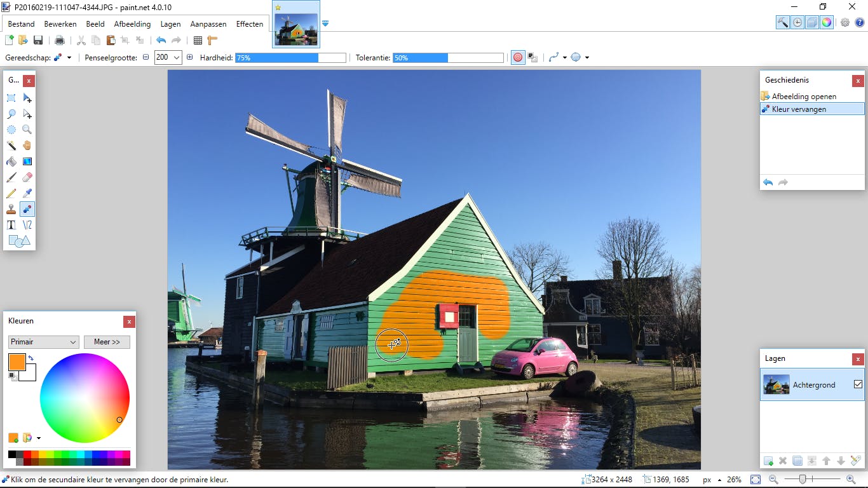This screenshot has width=868, height=488.
Task: Open the Penseelgrootte size dropdown
Action: (177, 57)
